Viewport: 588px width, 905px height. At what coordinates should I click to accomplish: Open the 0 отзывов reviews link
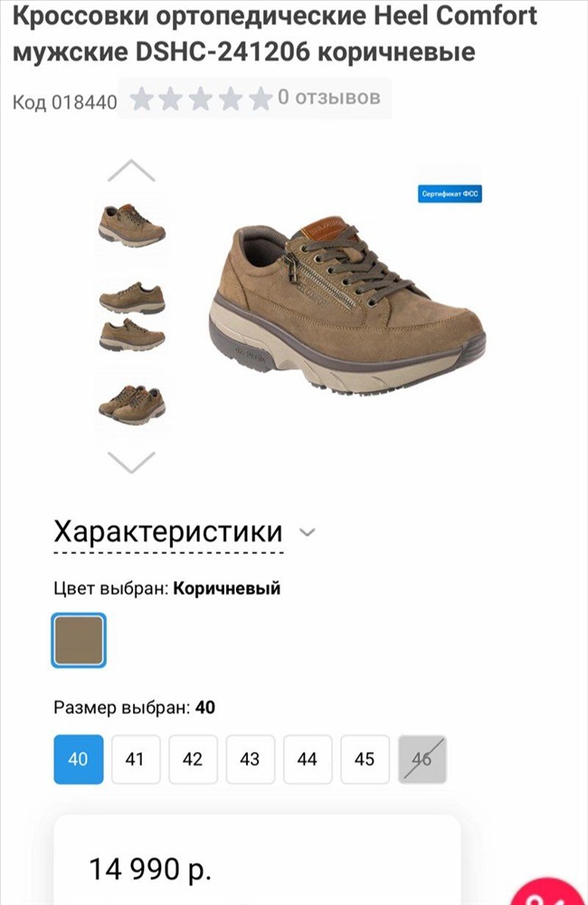point(329,97)
